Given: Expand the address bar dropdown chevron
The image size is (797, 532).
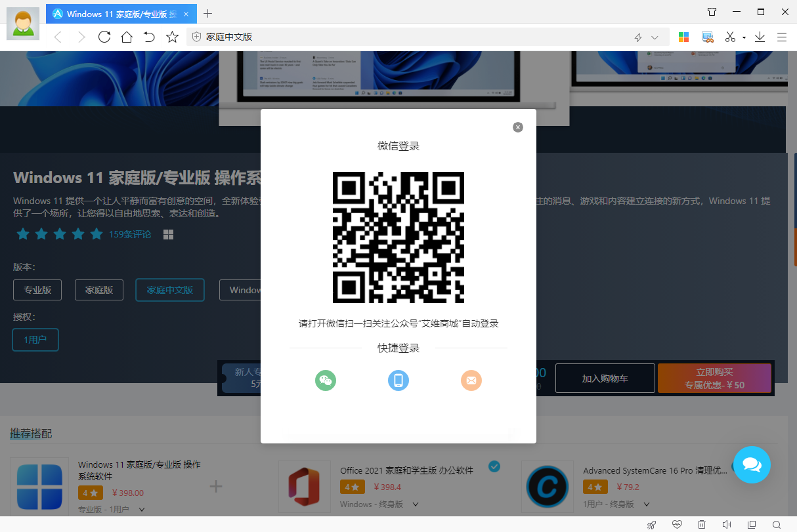Looking at the screenshot, I should click(655, 37).
